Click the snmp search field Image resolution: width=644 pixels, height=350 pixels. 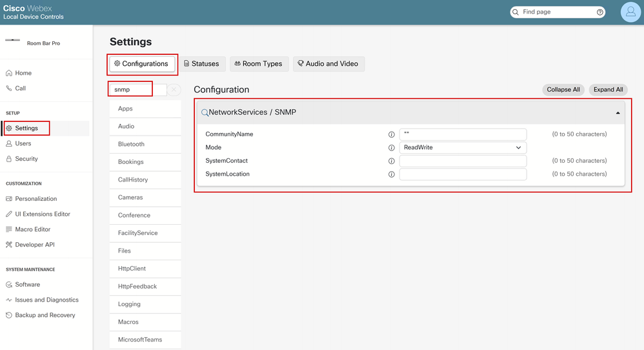tap(138, 90)
